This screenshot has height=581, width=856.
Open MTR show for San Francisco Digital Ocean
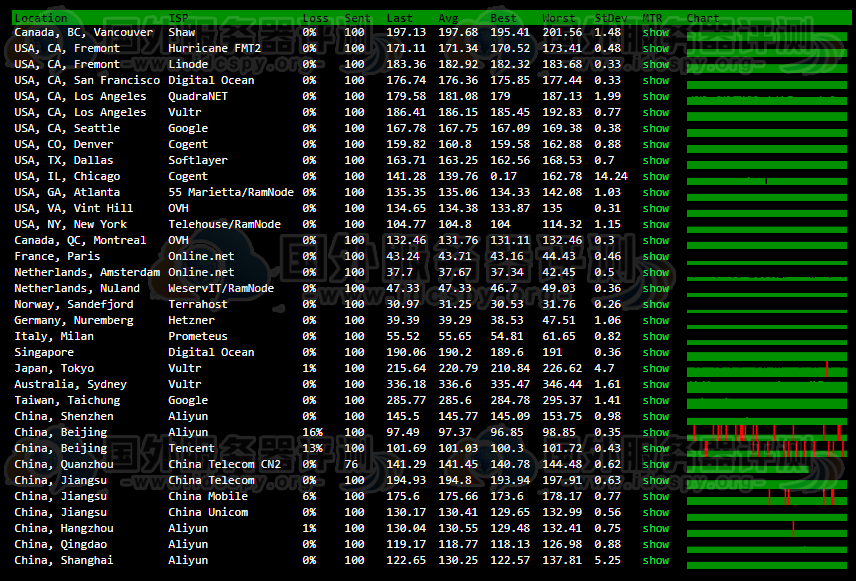point(656,80)
